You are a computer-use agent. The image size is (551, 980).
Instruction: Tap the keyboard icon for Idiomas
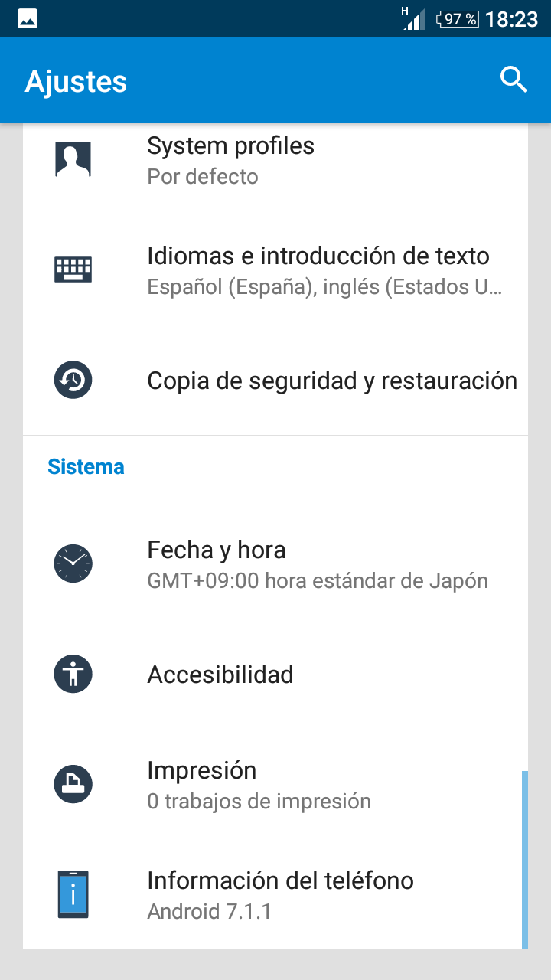pos(73,269)
